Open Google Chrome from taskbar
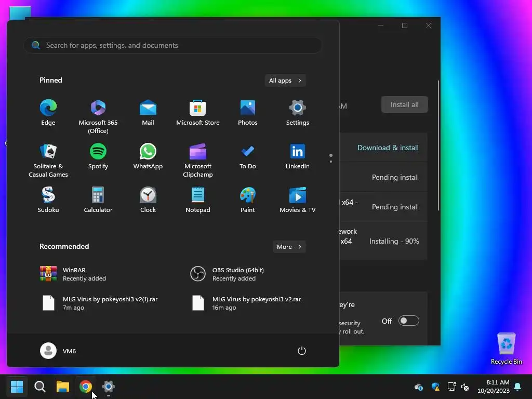 pos(86,387)
